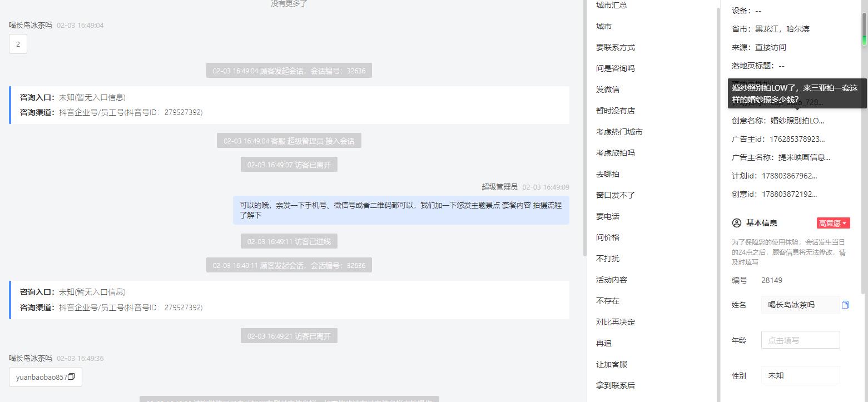Click the 窗口发不了 quick reply
868x402 pixels.
pyautogui.click(x=616, y=195)
